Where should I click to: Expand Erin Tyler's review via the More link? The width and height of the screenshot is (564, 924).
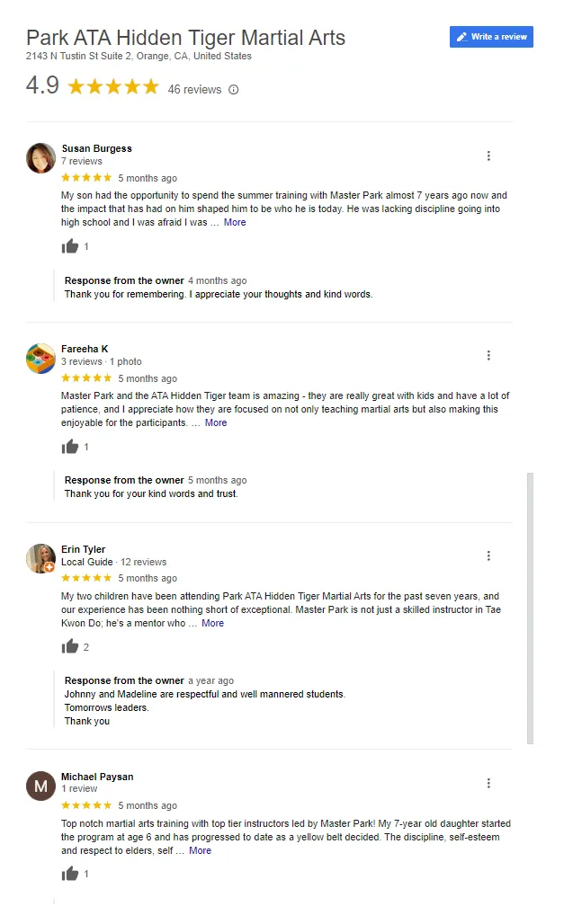click(x=212, y=623)
